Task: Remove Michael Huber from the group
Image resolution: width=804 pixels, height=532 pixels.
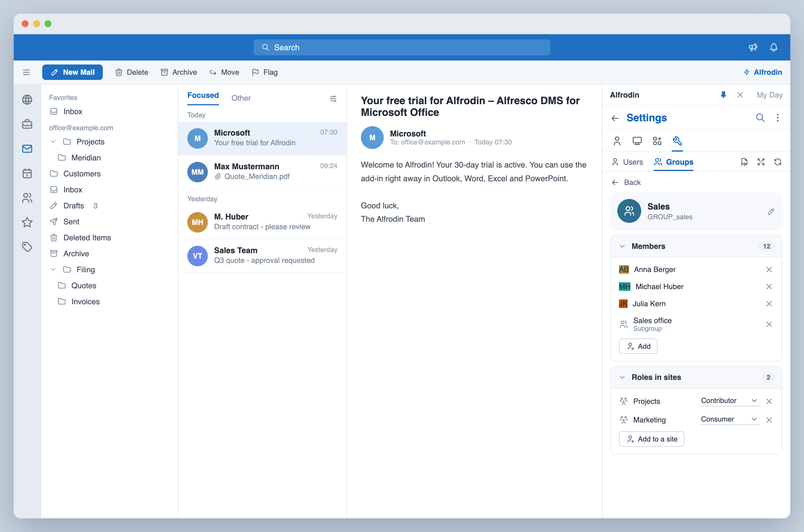Action: 769,287
